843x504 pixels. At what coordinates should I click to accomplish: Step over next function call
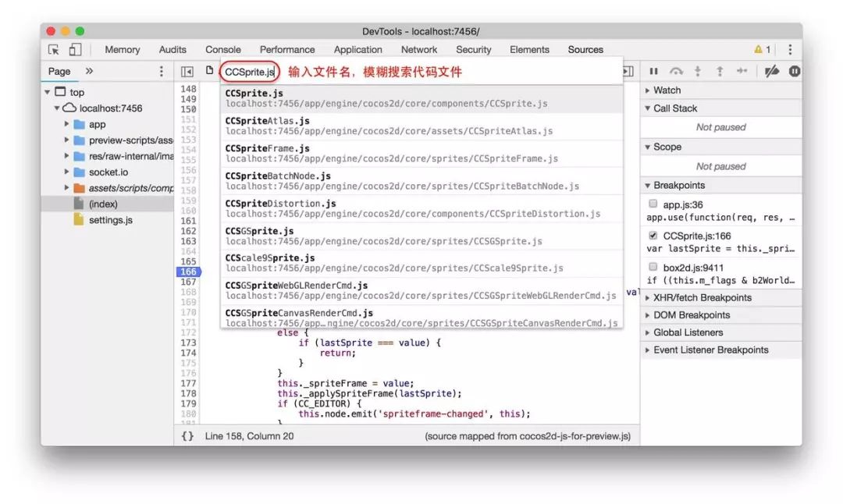pos(676,71)
